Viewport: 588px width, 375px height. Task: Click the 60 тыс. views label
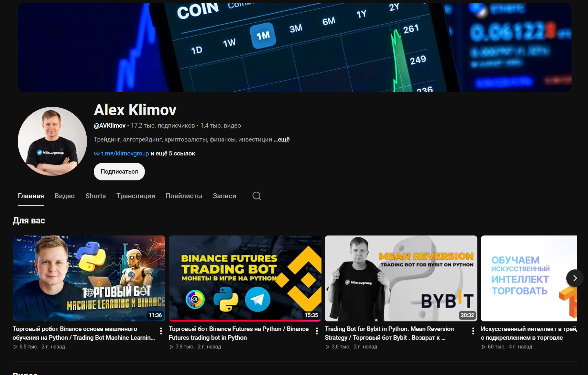(496, 347)
